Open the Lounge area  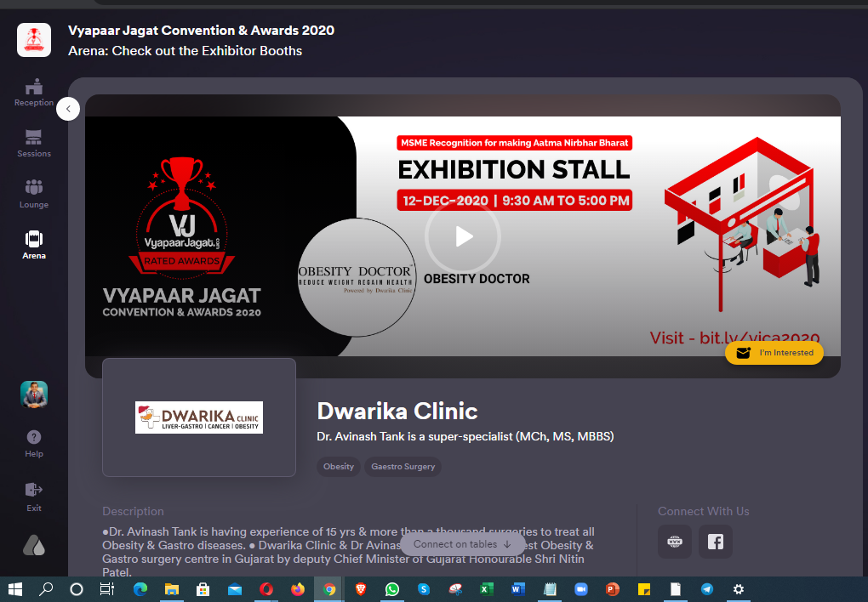click(34, 194)
